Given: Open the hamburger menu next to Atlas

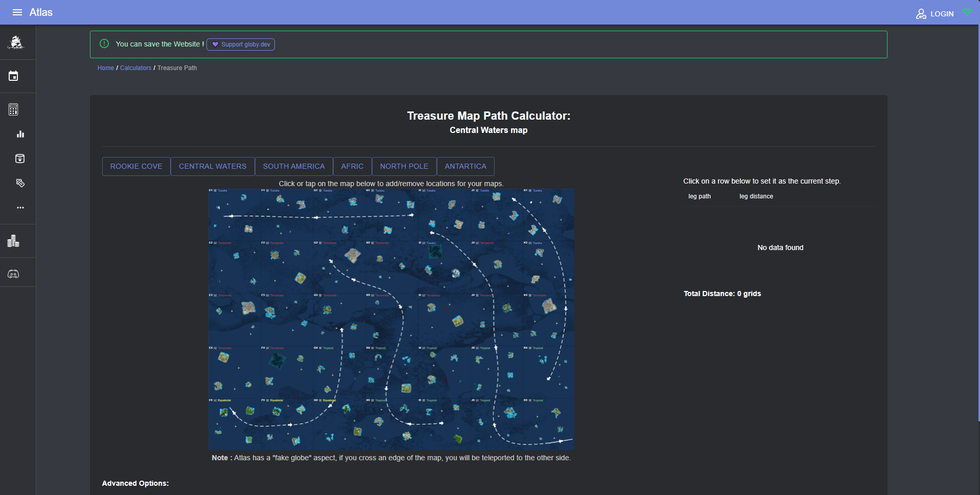Looking at the screenshot, I should pyautogui.click(x=17, y=12).
